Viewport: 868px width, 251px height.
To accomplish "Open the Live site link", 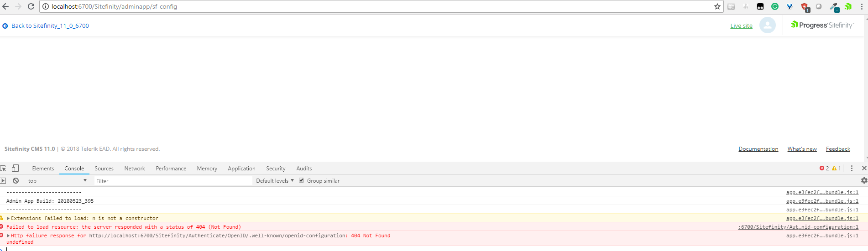I will 741,26.
